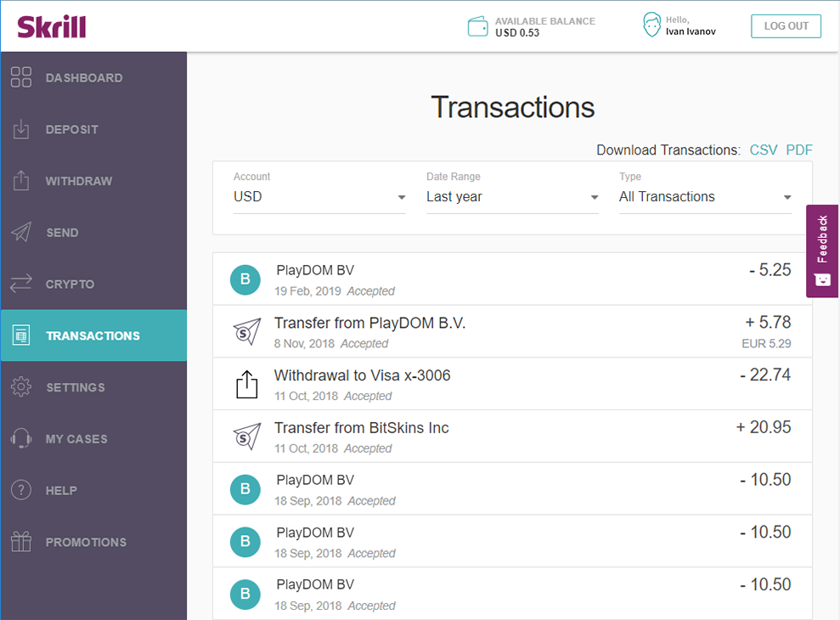Click the Skrill logo
This screenshot has height=620, width=840.
click(52, 26)
